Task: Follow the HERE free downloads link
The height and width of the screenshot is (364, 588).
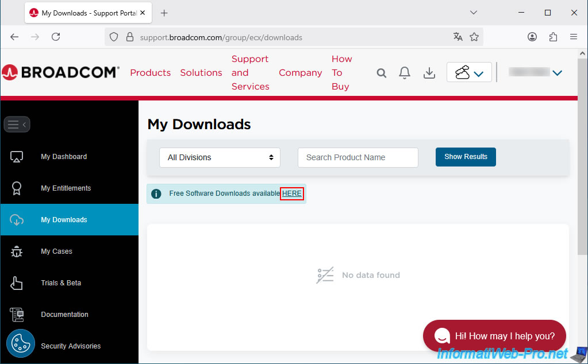Action: 292,193
